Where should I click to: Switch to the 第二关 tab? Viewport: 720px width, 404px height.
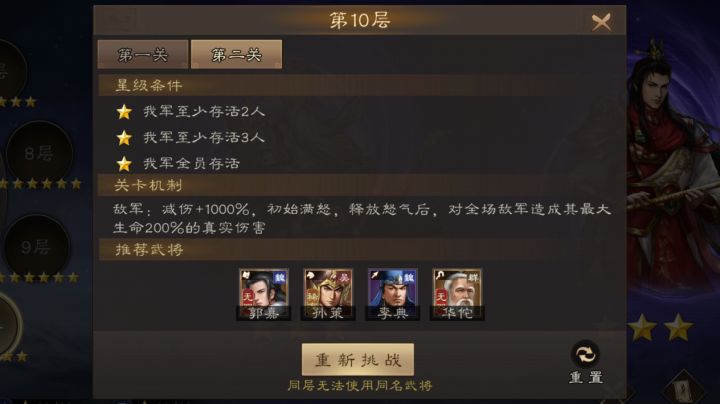(x=236, y=55)
